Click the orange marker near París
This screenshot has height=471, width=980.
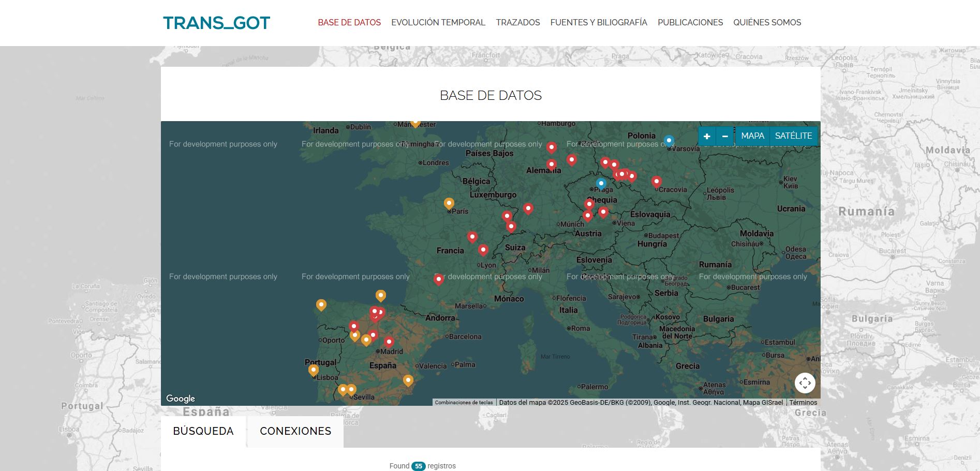(449, 203)
